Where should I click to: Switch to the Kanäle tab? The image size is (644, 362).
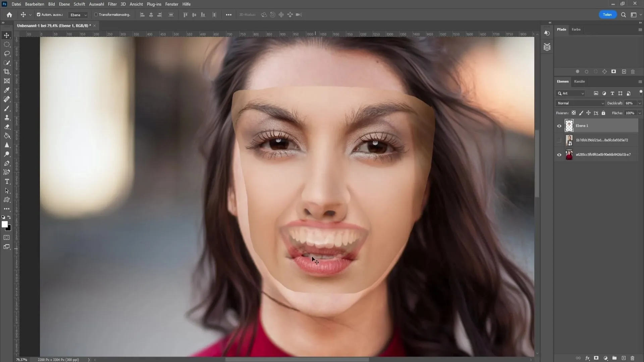pyautogui.click(x=579, y=81)
